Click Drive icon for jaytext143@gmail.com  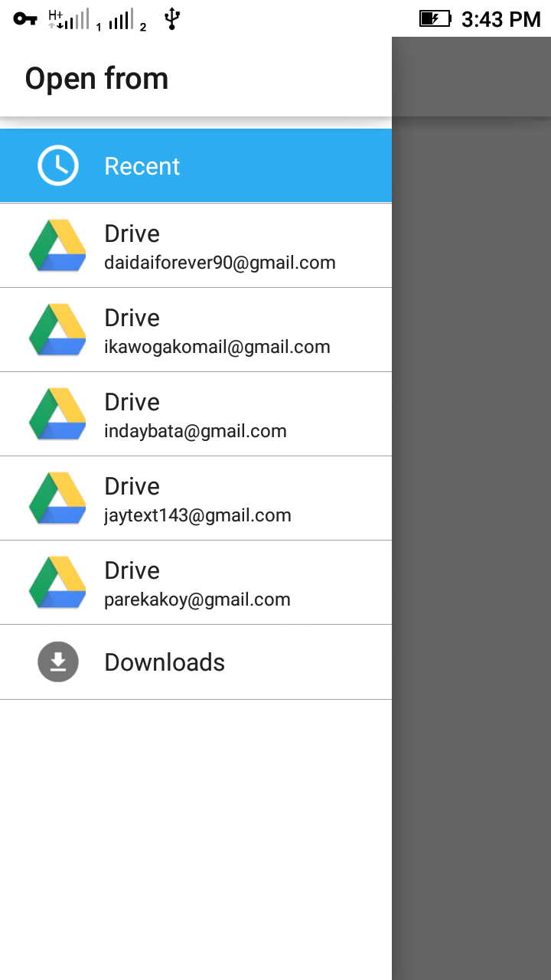point(57,498)
